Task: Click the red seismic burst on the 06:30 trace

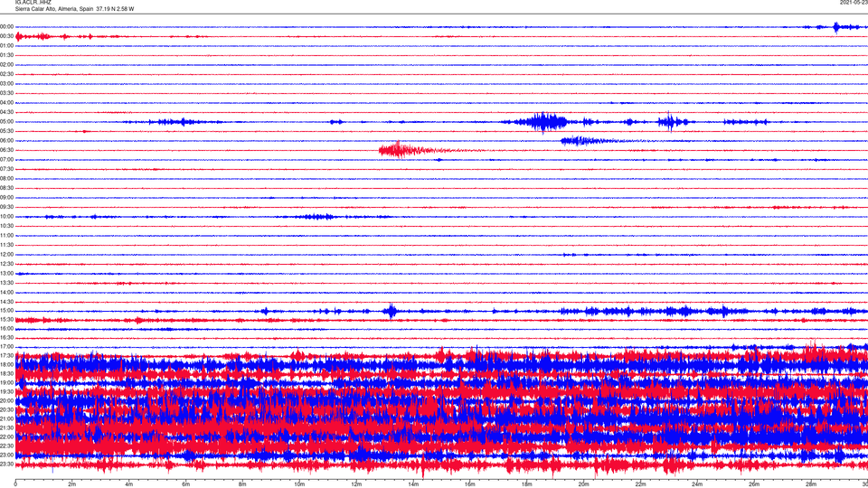Action: [x=407, y=150]
